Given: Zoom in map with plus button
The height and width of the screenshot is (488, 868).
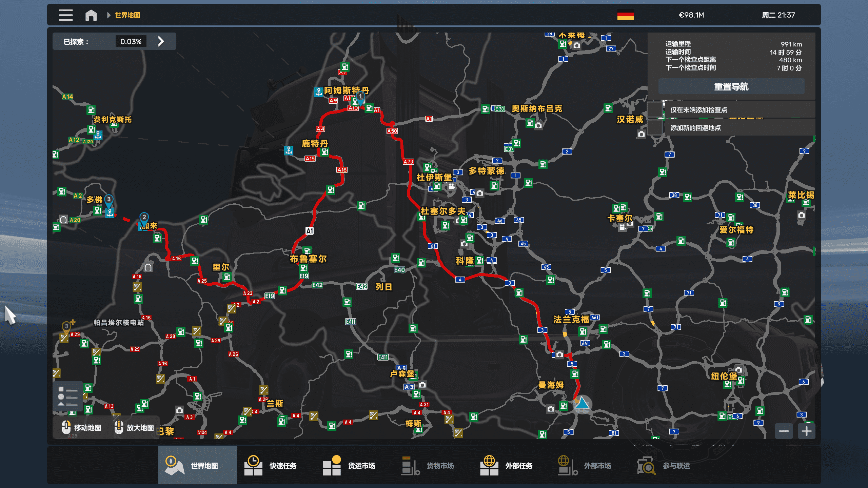Looking at the screenshot, I should (807, 431).
